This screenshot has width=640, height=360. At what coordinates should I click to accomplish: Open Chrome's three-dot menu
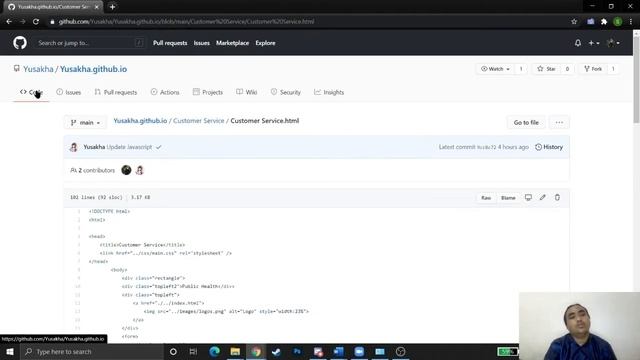[x=631, y=22]
